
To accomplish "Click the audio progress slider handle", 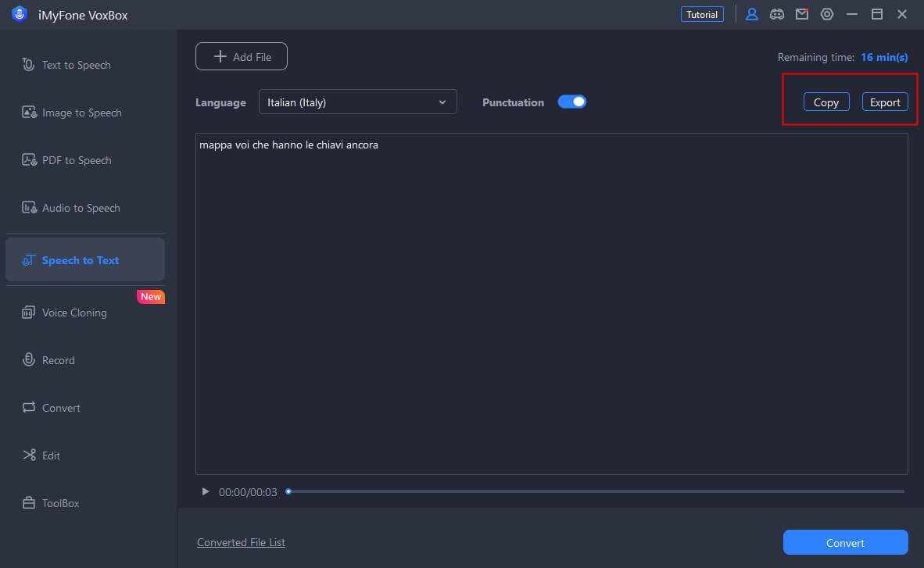I will click(288, 491).
